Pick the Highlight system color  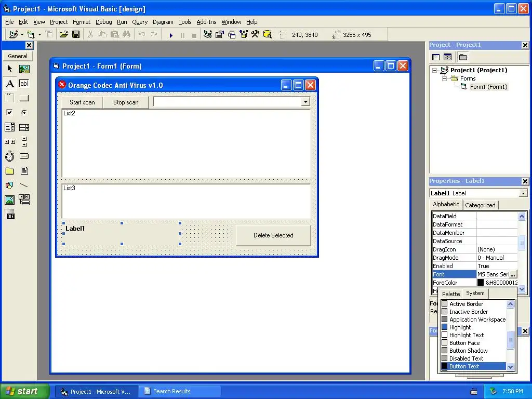click(474, 327)
